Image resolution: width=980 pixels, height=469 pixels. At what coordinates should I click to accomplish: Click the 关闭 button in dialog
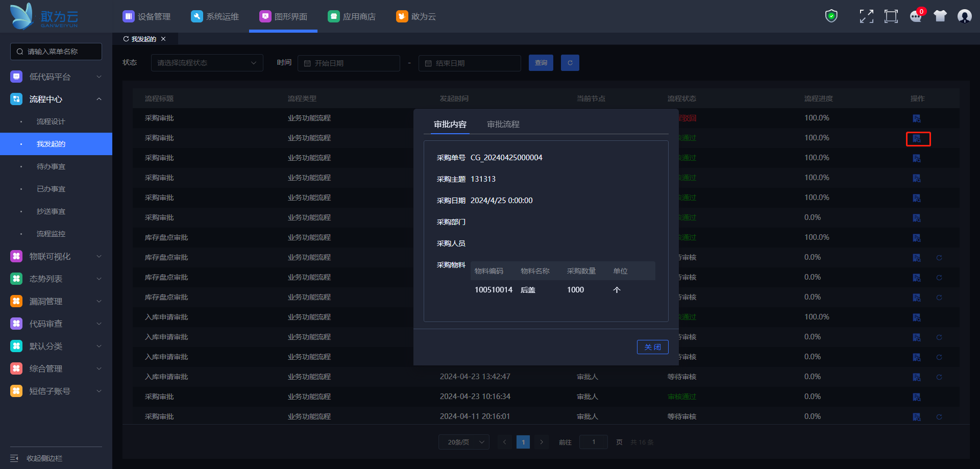(x=652, y=347)
